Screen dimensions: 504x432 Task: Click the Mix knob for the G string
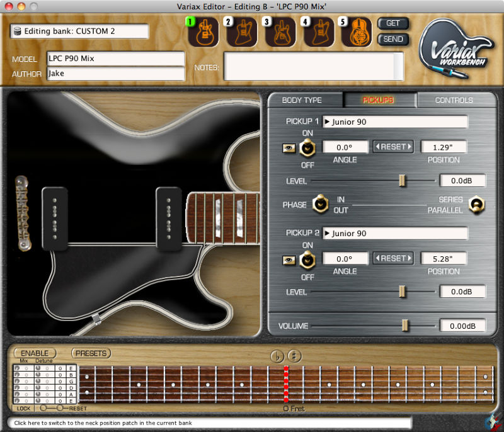[17, 381]
